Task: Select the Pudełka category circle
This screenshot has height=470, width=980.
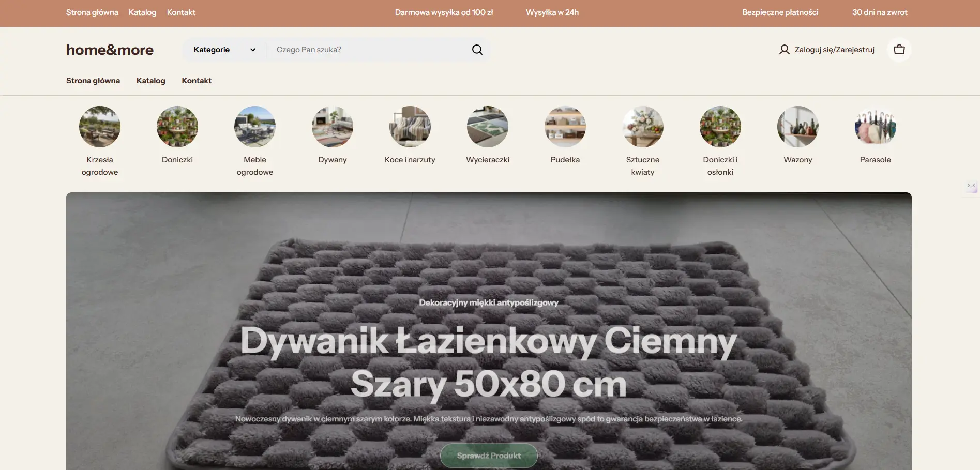Action: tap(565, 126)
